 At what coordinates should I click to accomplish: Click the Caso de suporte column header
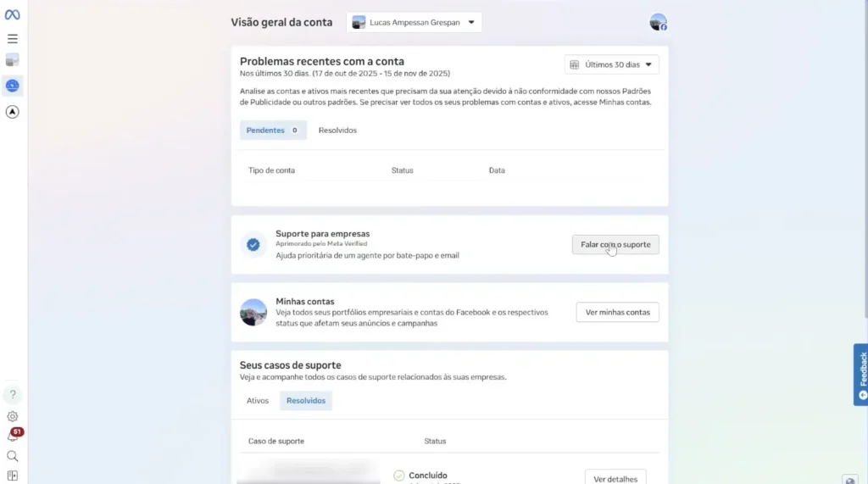point(276,442)
